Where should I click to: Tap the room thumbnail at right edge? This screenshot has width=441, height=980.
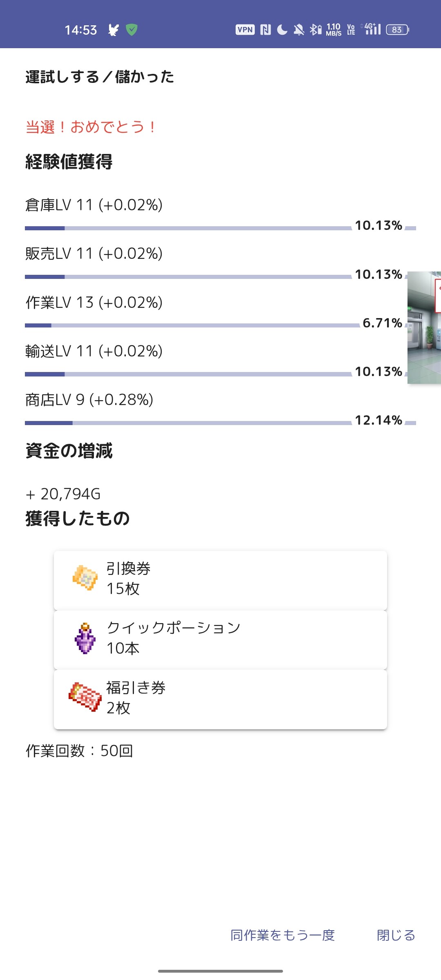click(425, 327)
